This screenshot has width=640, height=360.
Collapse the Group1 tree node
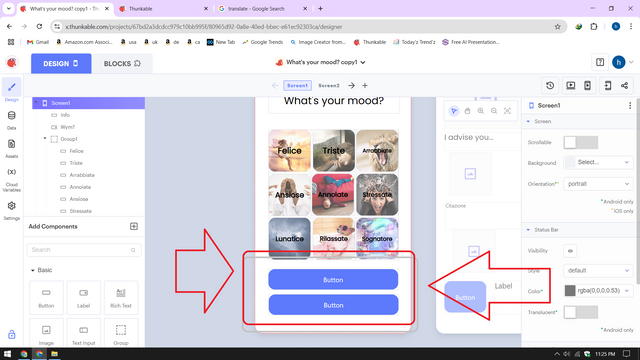point(45,139)
